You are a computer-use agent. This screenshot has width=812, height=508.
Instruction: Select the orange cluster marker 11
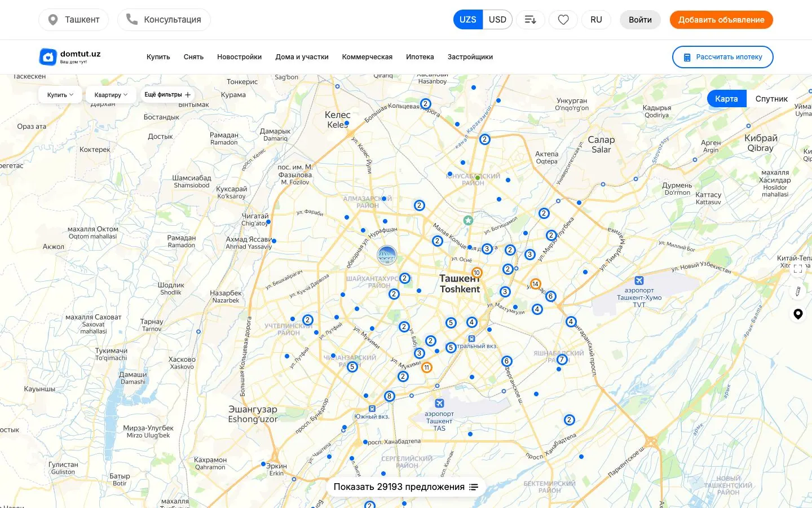(x=427, y=367)
